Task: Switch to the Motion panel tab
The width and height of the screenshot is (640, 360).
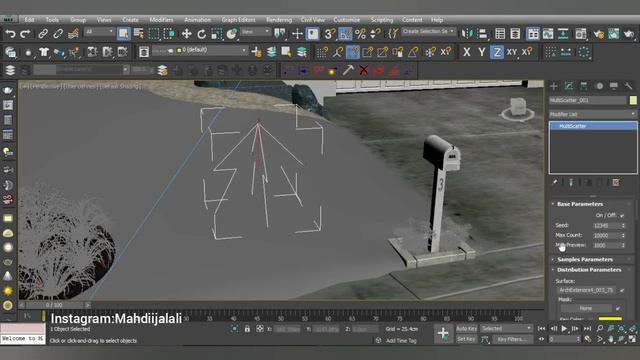Action: tap(599, 86)
